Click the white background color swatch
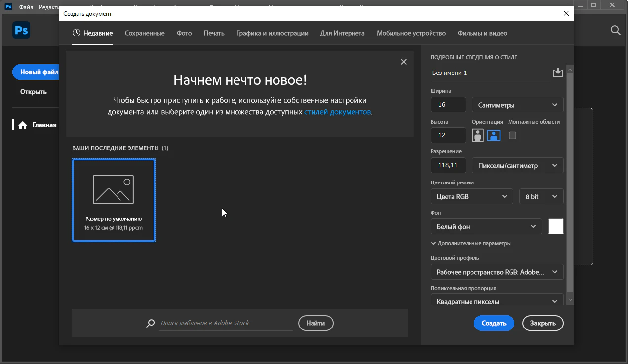Screen dimensions: 628x364 555,226
